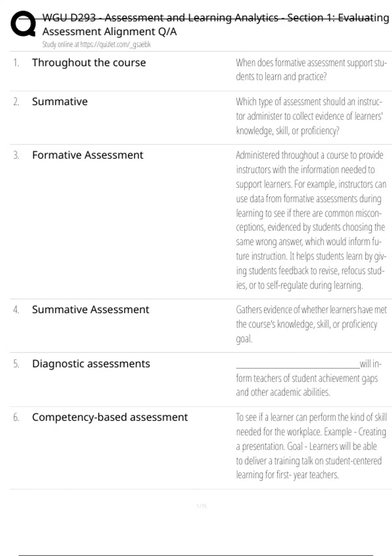Image resolution: width=392 pixels, height=556 pixels.
Task: Click the document title 'Assessment Alignment Q/A'
Action: [x=109, y=32]
